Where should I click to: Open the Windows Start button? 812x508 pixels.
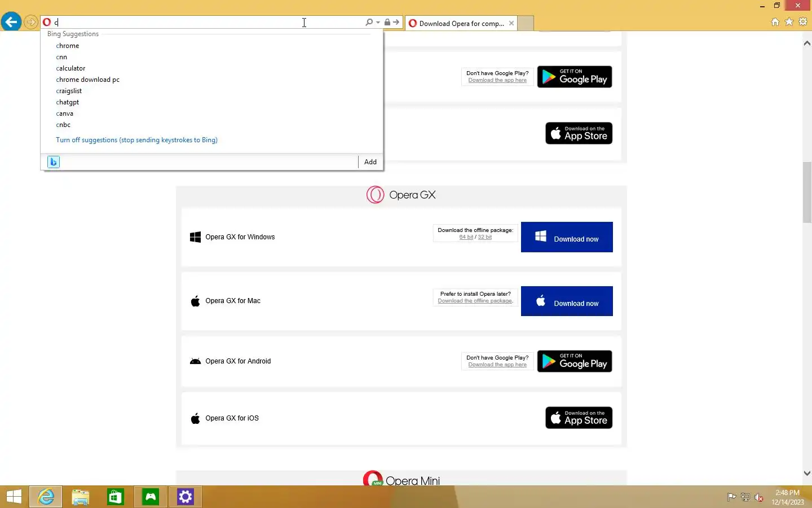pyautogui.click(x=14, y=497)
